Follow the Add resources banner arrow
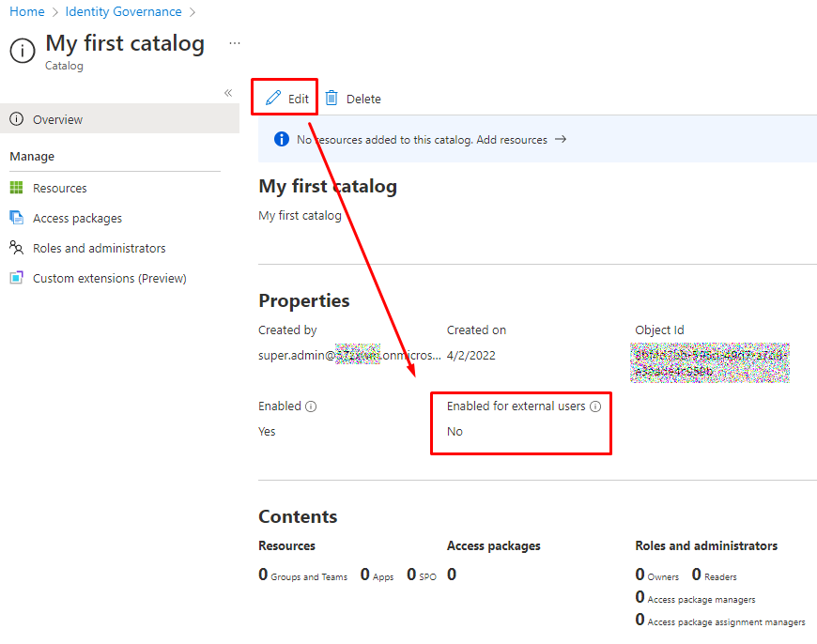The height and width of the screenshot is (644, 817). click(561, 139)
